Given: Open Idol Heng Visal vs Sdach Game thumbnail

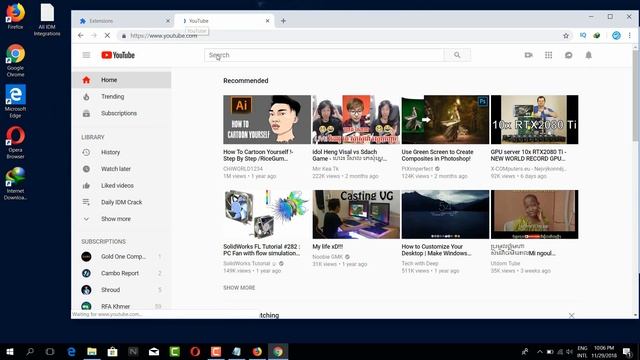Looking at the screenshot, I should tap(356, 120).
